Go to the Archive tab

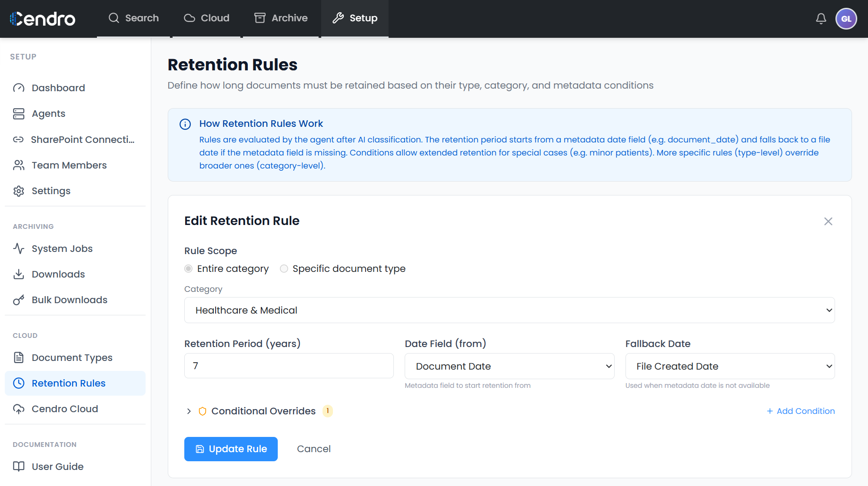281,18
